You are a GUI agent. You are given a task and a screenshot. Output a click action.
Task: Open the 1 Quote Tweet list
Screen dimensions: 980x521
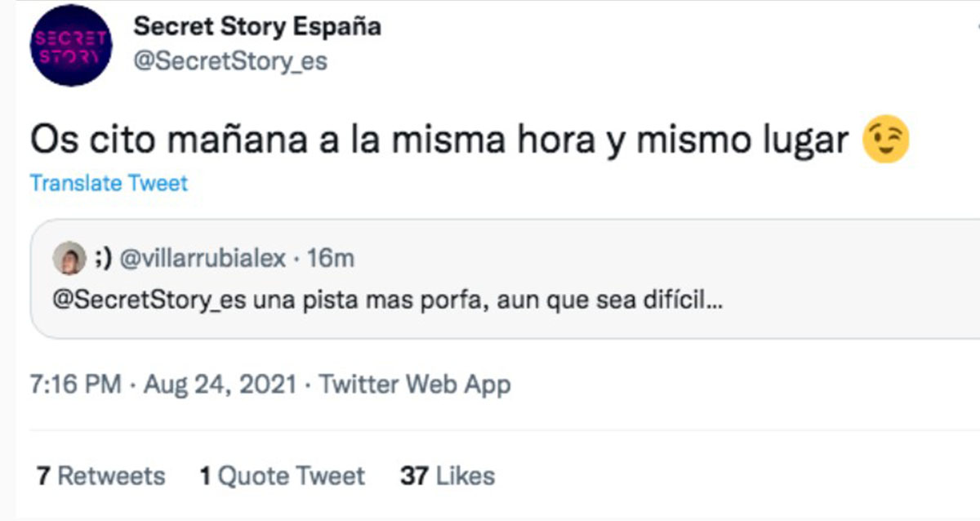coord(283,475)
